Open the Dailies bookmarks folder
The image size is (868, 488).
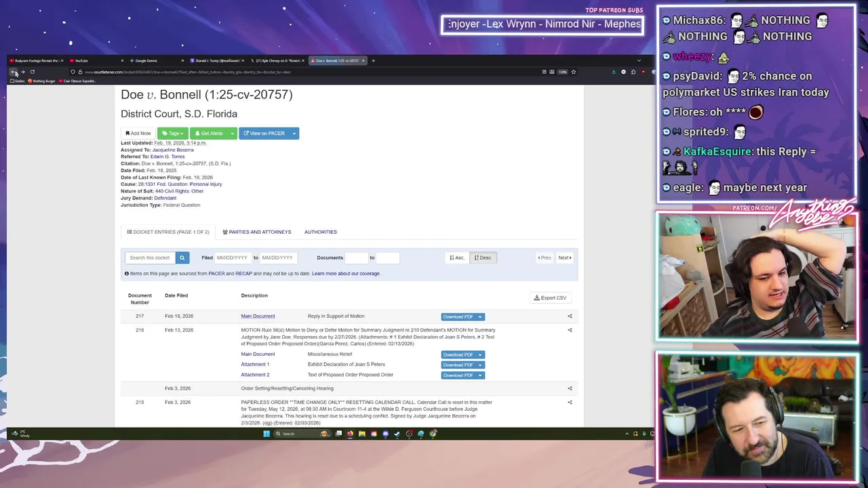[x=18, y=81]
